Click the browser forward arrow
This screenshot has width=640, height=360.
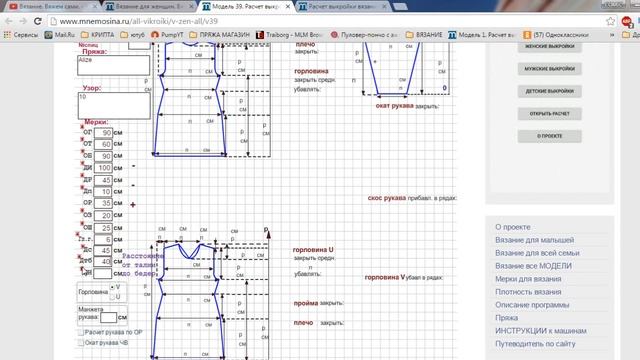coord(23,21)
